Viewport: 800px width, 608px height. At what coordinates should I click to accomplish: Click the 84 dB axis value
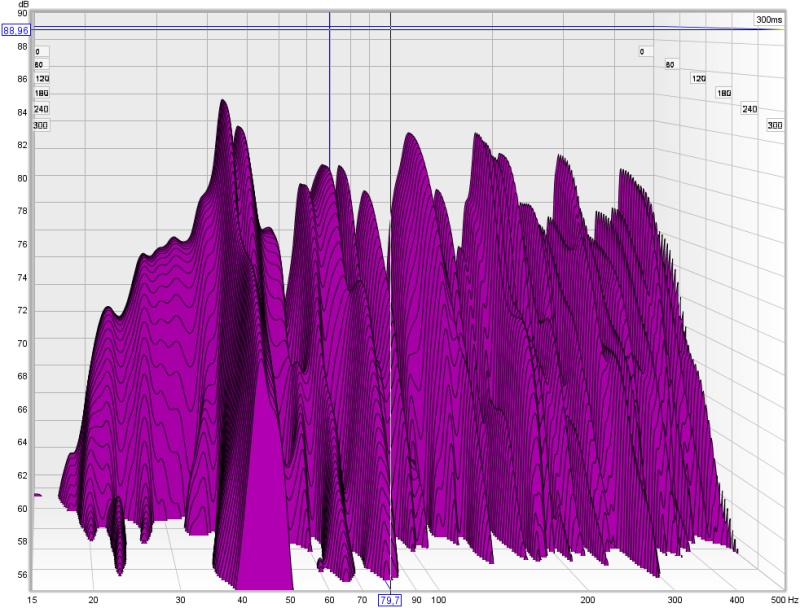(x=22, y=112)
